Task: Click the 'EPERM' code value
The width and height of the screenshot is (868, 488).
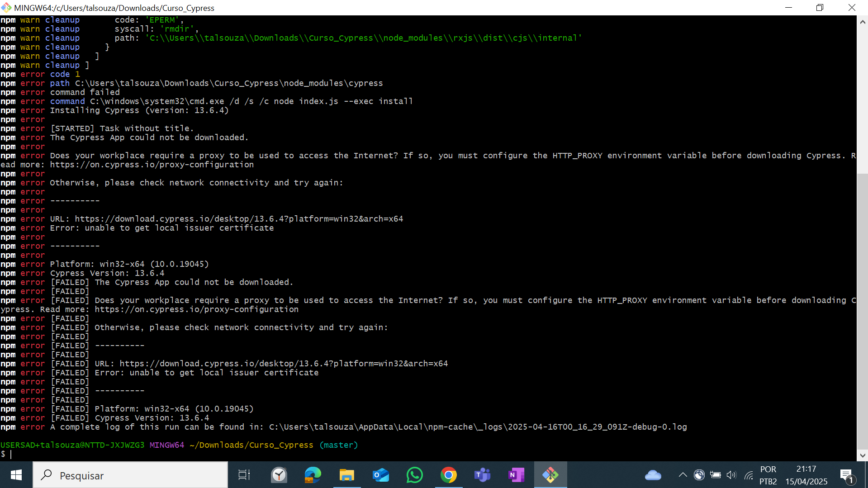Action: coord(162,20)
